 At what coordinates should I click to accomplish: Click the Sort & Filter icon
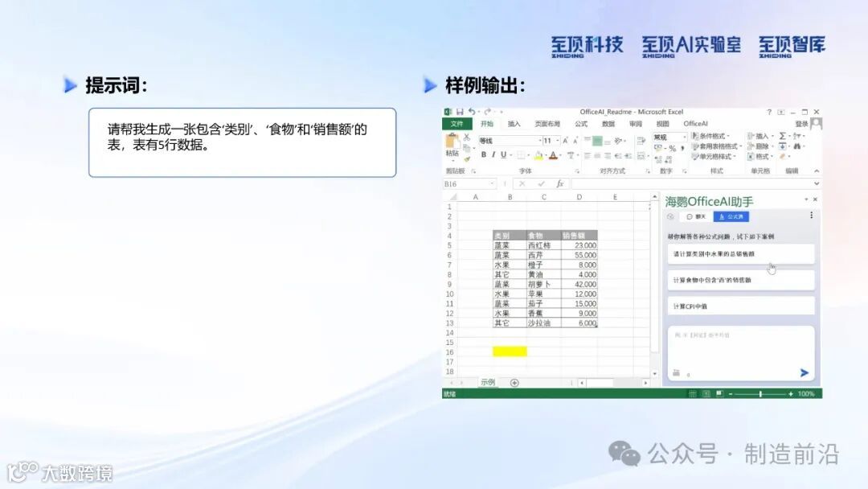pos(798,136)
